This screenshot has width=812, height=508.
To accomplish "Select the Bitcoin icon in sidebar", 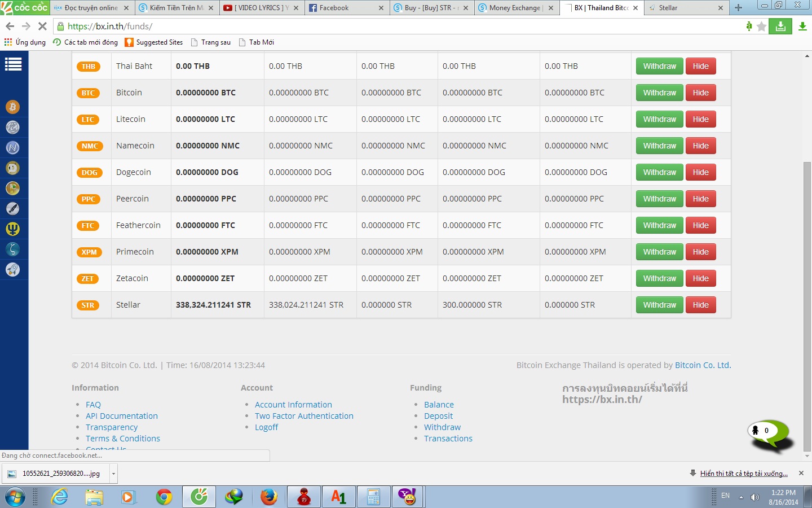I will [x=12, y=107].
